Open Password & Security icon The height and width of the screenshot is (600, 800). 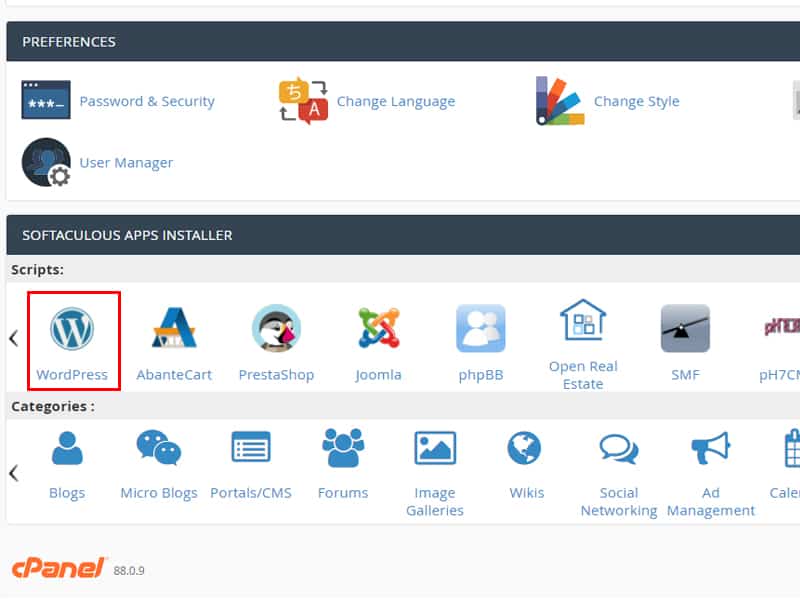(x=46, y=99)
